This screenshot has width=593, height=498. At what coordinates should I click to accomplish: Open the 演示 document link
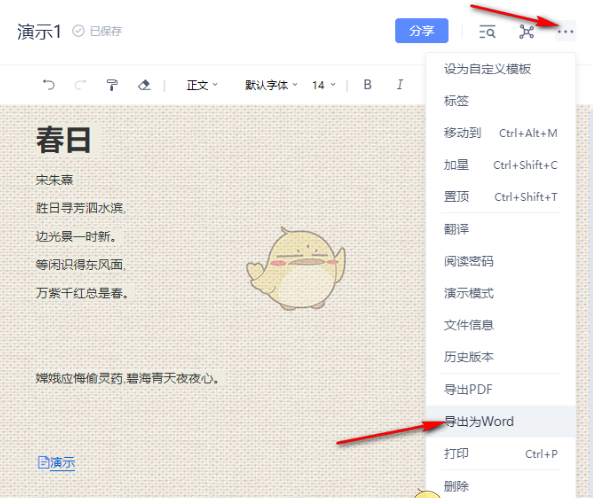coord(56,462)
